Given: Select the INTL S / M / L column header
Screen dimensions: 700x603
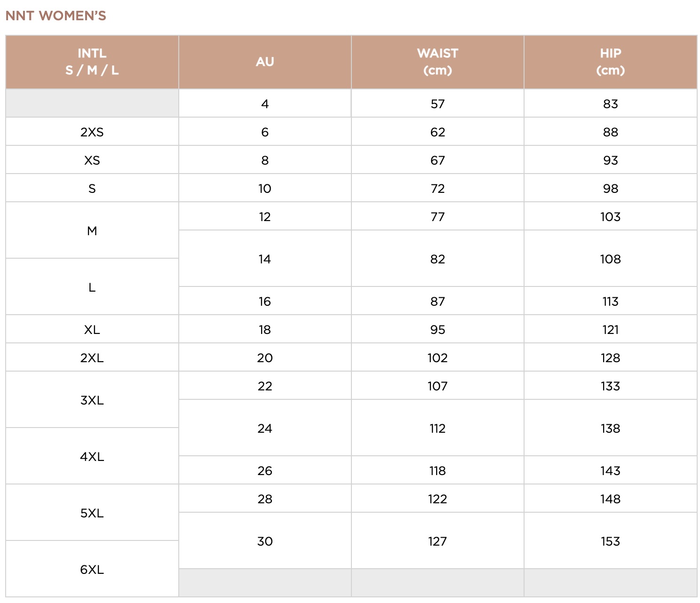Looking at the screenshot, I should pyautogui.click(x=92, y=62).
